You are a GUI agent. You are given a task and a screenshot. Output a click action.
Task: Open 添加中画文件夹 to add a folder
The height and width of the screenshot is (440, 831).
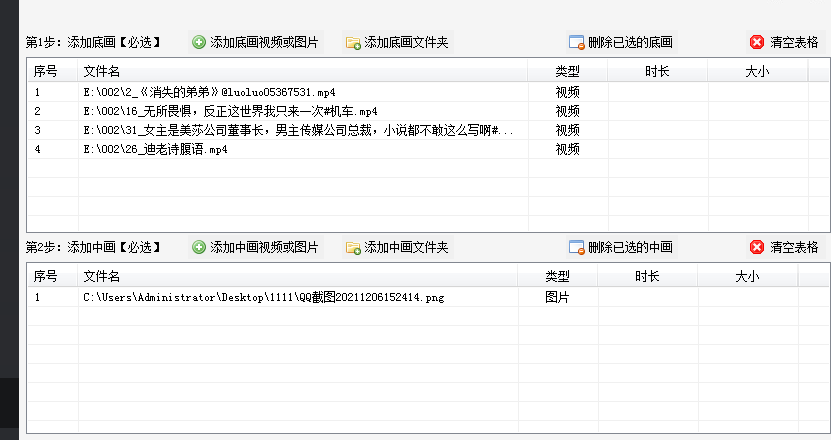click(406, 247)
